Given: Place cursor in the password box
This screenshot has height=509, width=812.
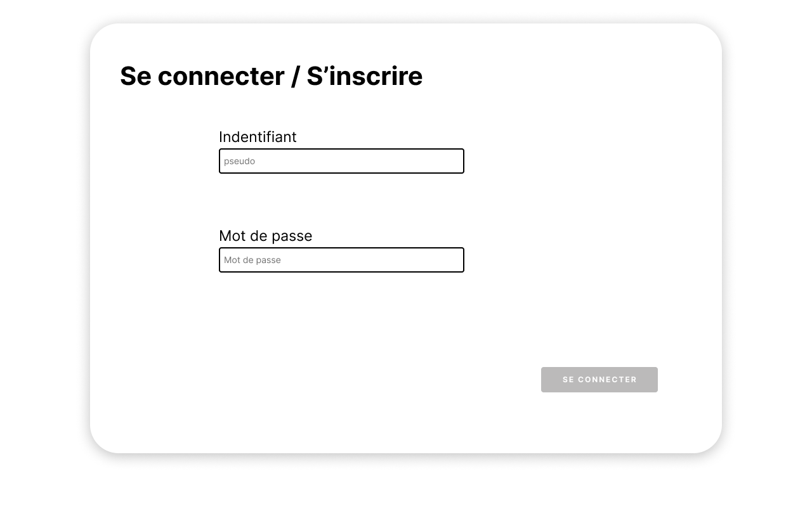Looking at the screenshot, I should pos(341,260).
